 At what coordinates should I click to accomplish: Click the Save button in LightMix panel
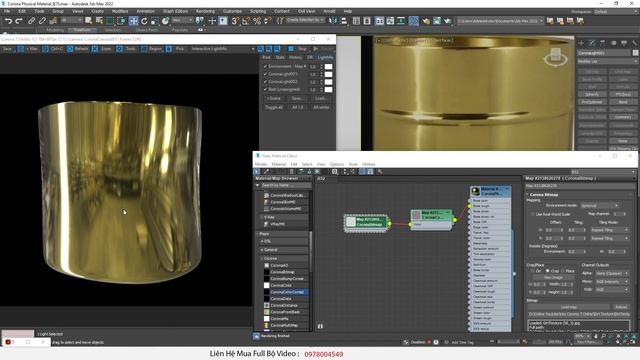click(x=297, y=98)
